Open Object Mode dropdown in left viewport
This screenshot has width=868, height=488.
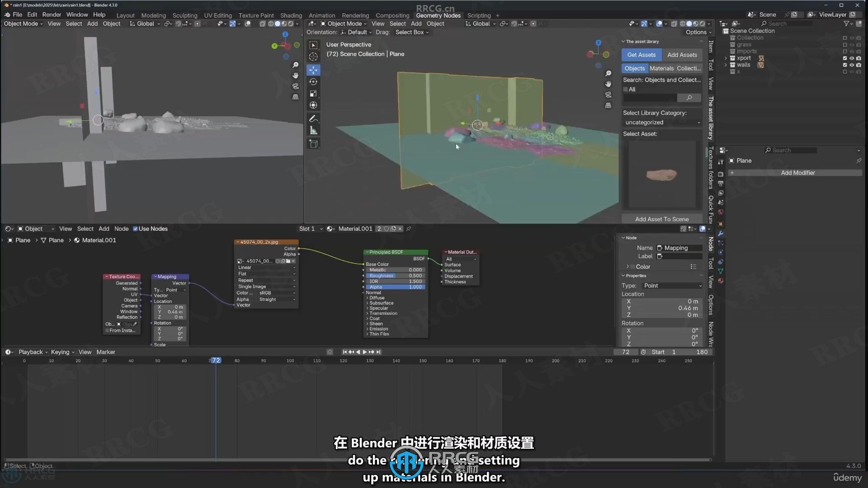click(23, 24)
